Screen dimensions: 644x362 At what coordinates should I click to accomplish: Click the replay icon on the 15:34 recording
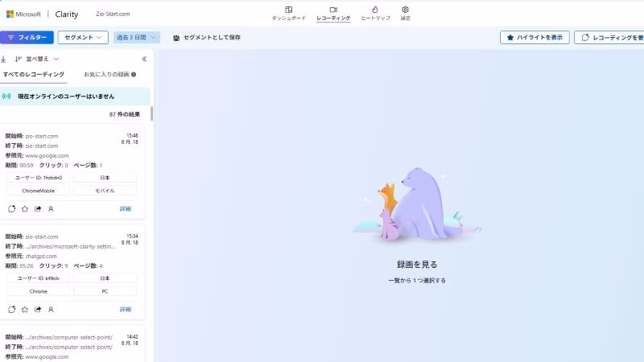pos(11,310)
